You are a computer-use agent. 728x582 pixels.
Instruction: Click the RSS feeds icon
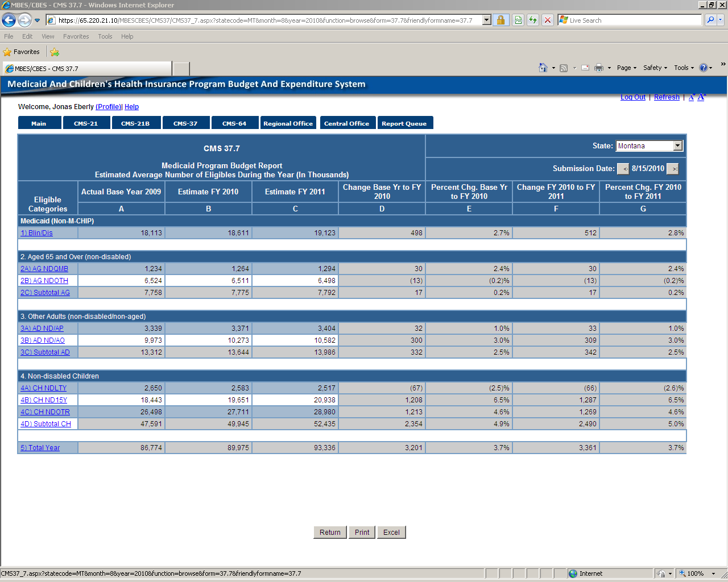[564, 68]
